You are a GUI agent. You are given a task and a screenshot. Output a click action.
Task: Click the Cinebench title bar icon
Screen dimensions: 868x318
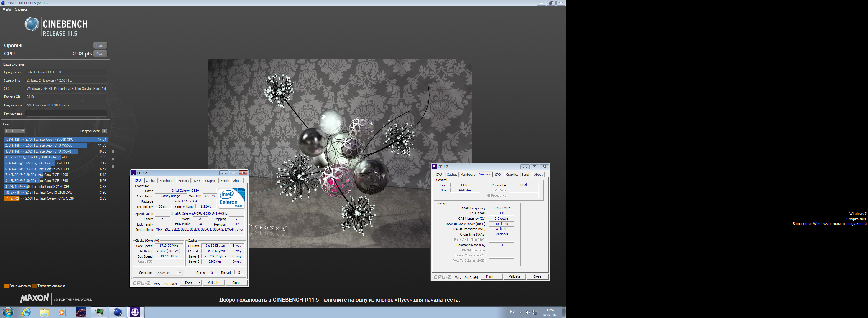3,3
